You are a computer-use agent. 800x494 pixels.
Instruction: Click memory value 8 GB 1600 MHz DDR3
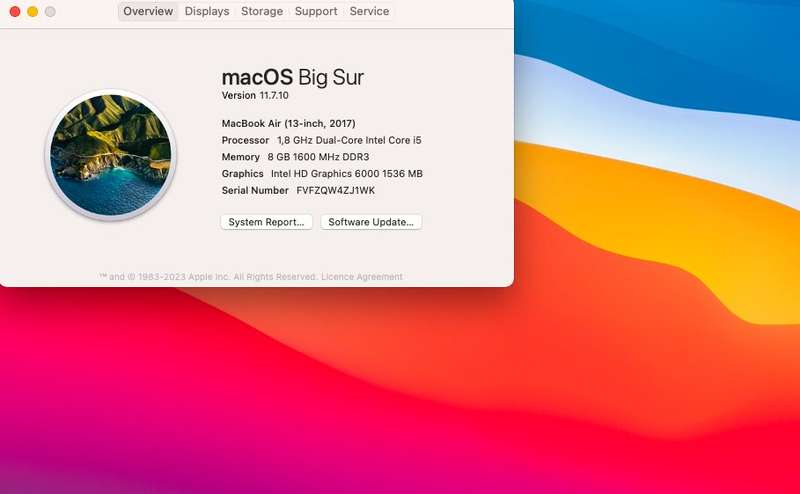(x=318, y=157)
